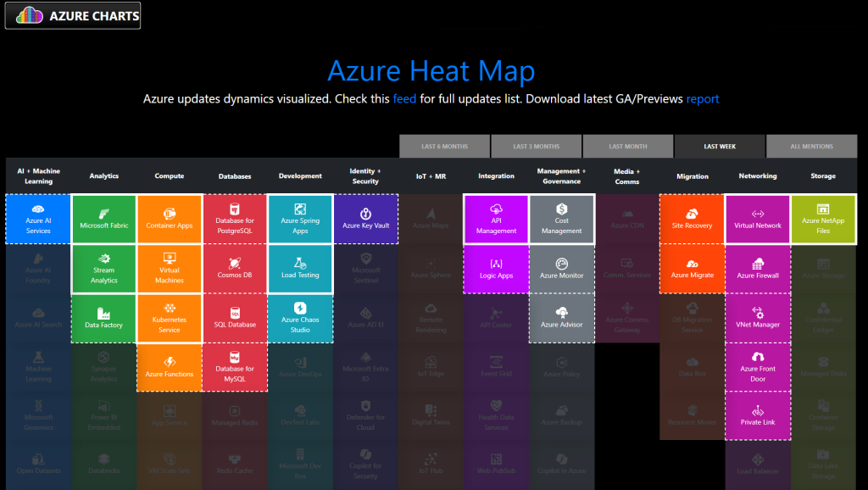
Task: Click the Azure Charts logo button
Action: point(73,15)
